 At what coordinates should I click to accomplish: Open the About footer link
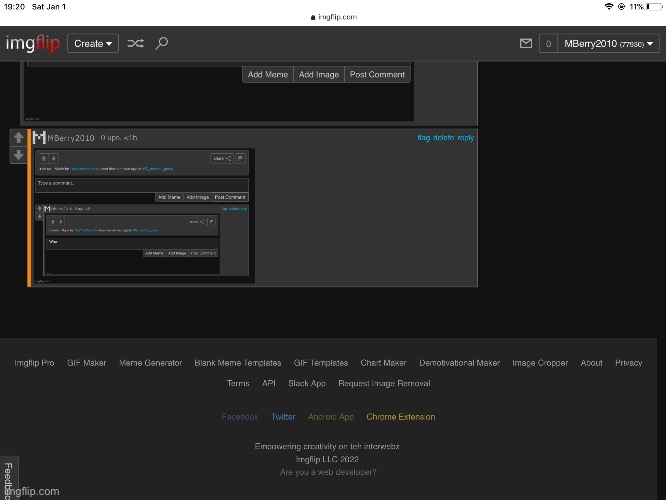tap(591, 363)
